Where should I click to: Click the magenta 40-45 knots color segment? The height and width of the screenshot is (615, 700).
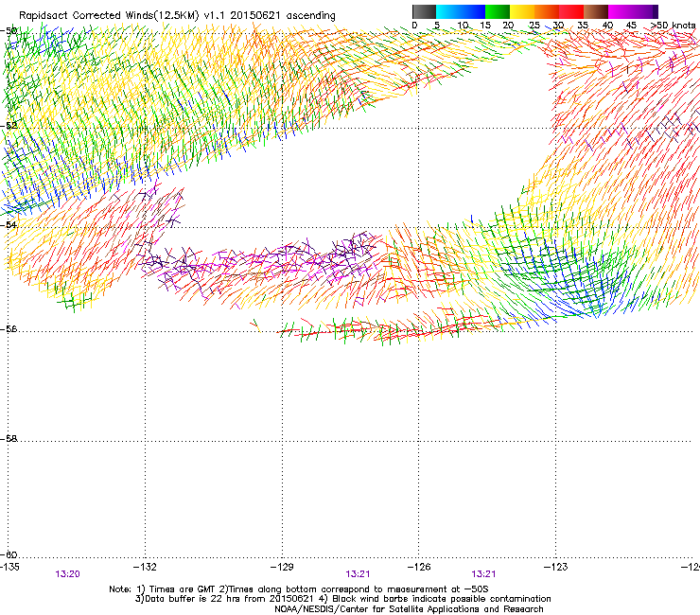[621, 11]
